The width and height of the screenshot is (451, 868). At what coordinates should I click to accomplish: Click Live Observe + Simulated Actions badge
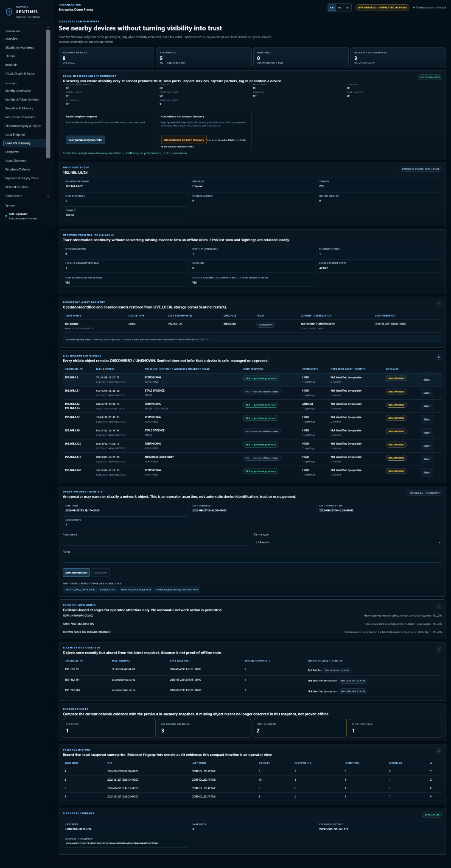pyautogui.click(x=382, y=7)
